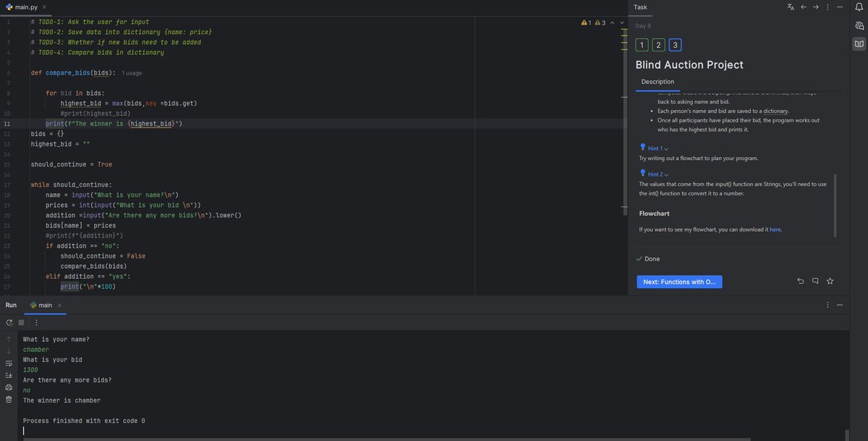Close the main run tab
Viewport: 868px width, 441px height.
59,306
